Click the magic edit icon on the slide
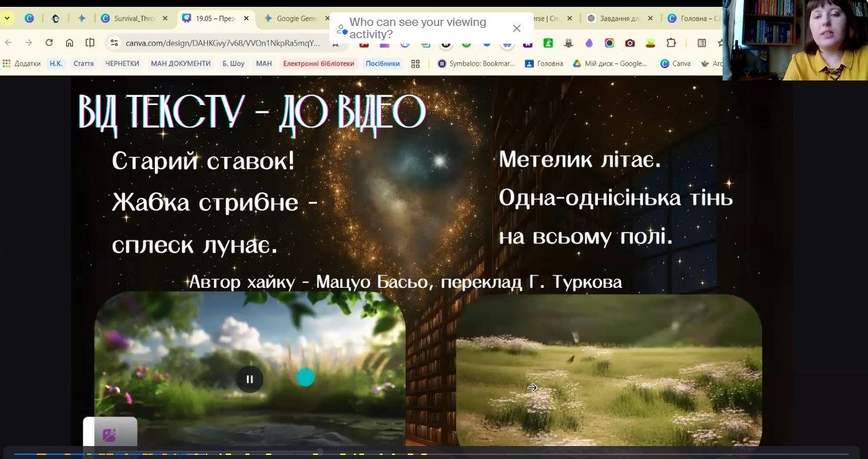 (x=109, y=434)
